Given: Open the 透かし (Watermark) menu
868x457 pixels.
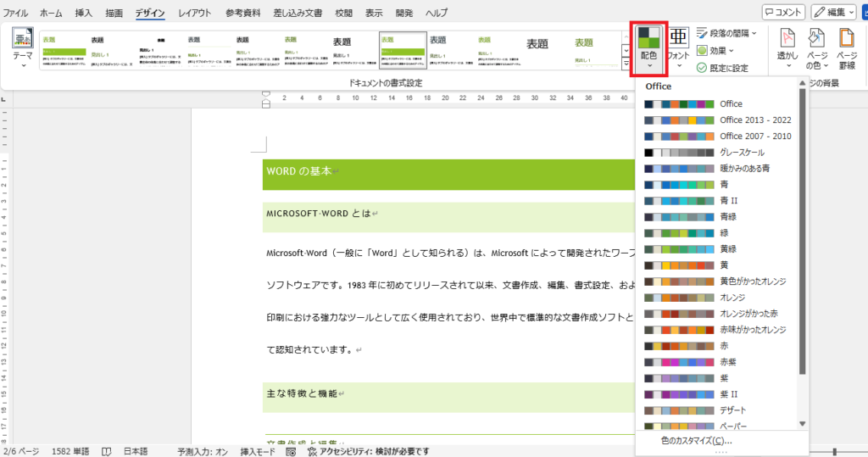Looking at the screenshot, I should (787, 48).
